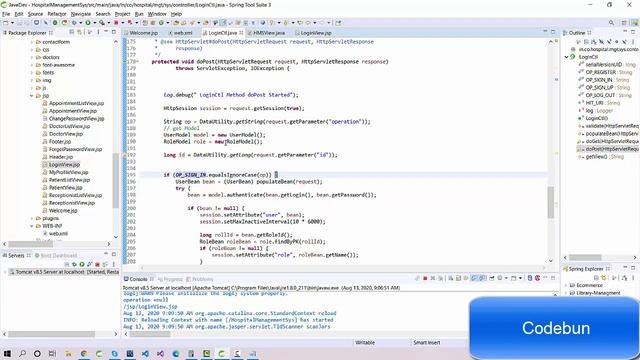Open Run button dropdown arrow

pyautogui.click(x=94, y=23)
